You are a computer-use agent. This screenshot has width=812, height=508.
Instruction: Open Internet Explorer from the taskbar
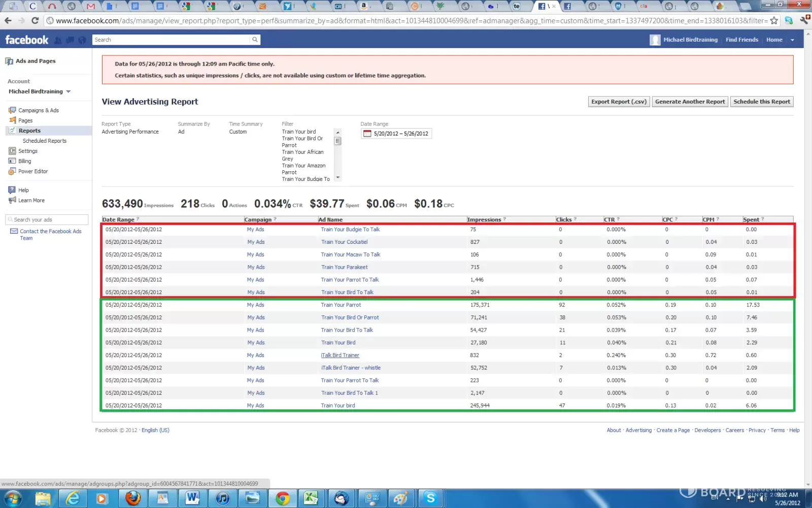coord(73,498)
